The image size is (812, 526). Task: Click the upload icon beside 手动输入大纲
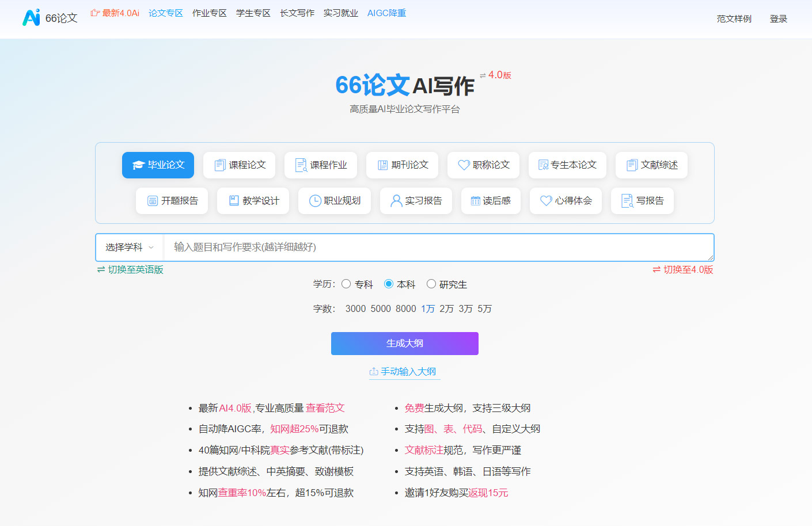(x=374, y=371)
